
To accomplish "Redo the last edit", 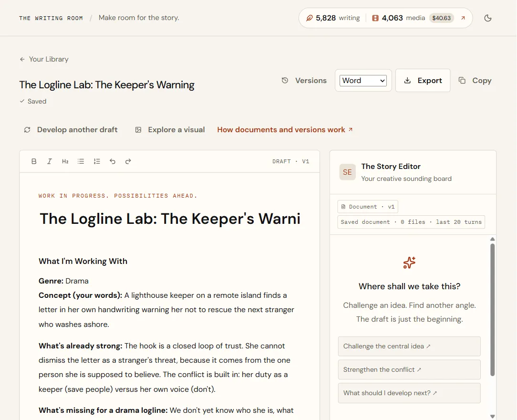I will coord(128,161).
